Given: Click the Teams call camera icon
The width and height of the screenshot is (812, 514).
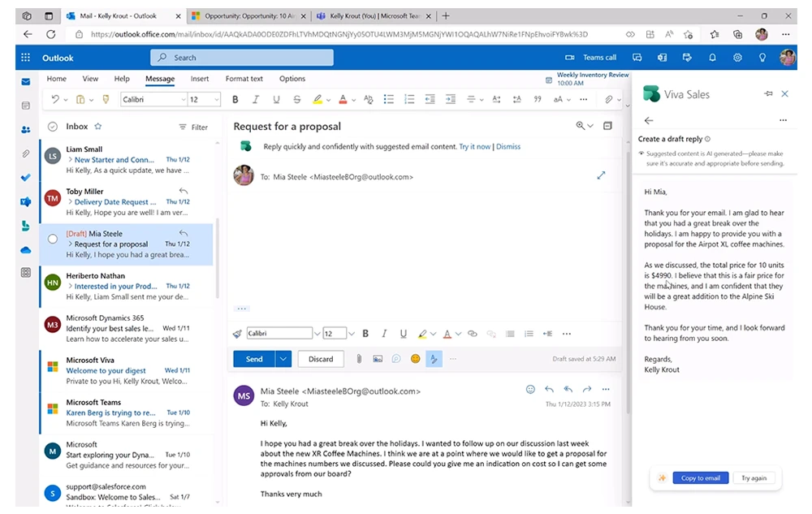Looking at the screenshot, I should [x=570, y=58].
